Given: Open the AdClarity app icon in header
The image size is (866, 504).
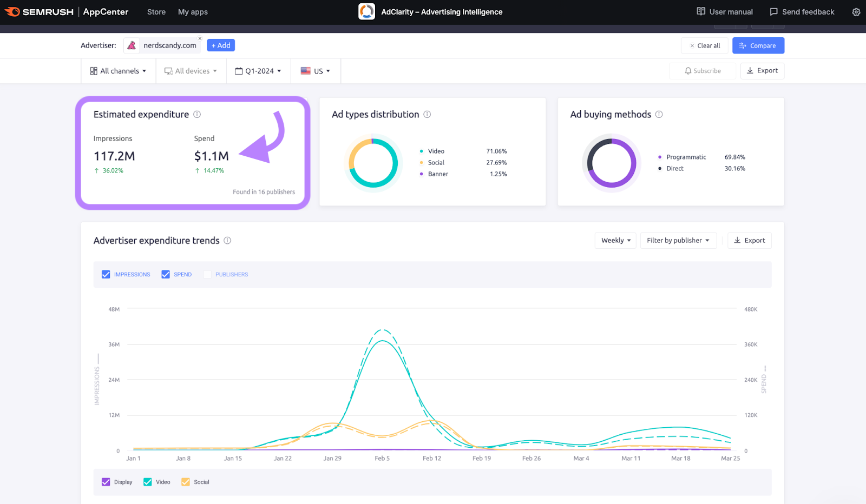Looking at the screenshot, I should pos(365,11).
